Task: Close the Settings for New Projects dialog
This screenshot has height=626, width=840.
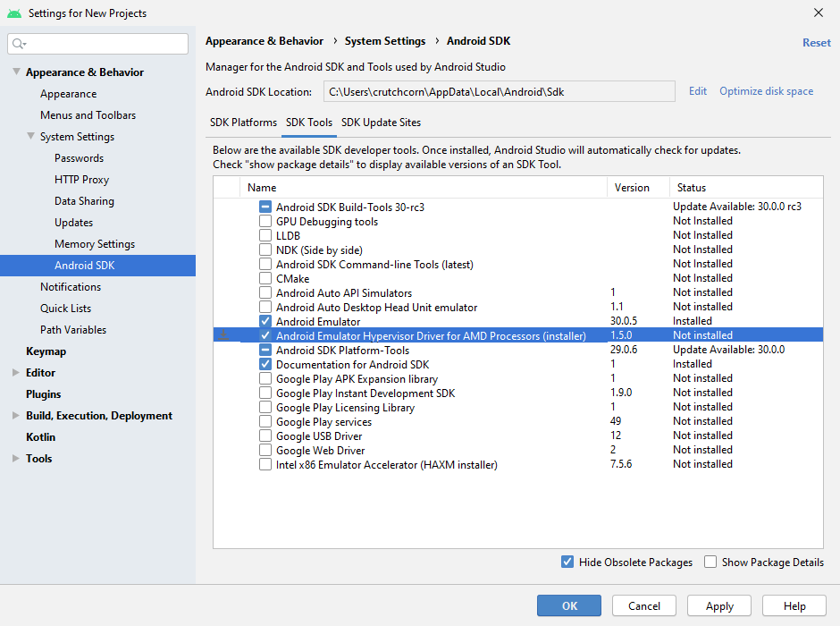Action: 818,13
